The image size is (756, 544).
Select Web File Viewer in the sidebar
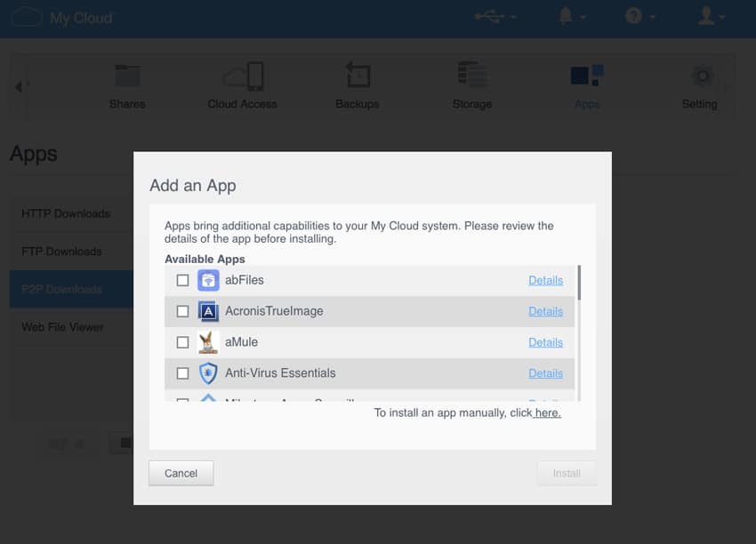[71, 327]
